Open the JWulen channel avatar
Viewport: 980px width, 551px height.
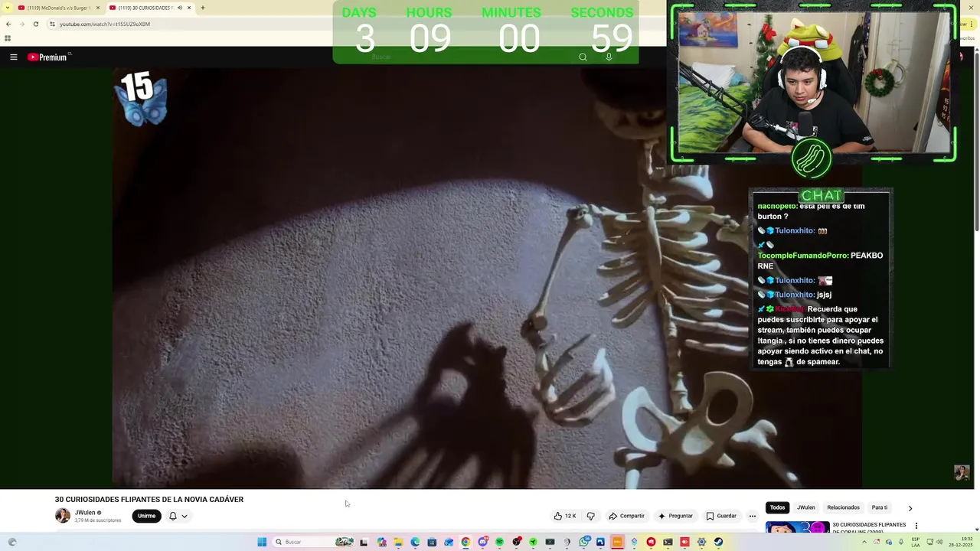63,516
